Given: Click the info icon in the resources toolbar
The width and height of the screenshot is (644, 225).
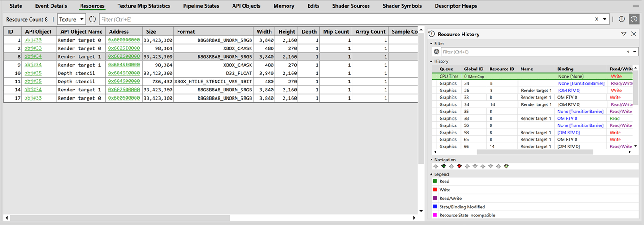Looking at the screenshot, I should tap(622, 19).
